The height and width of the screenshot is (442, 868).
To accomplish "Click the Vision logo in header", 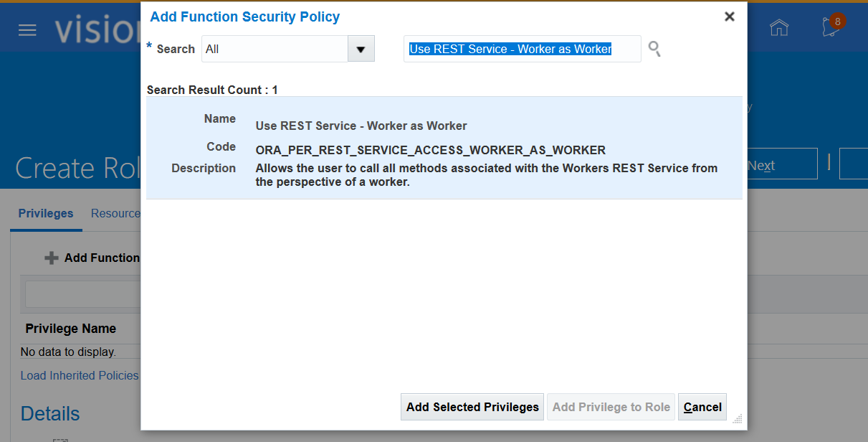I will coord(97,29).
